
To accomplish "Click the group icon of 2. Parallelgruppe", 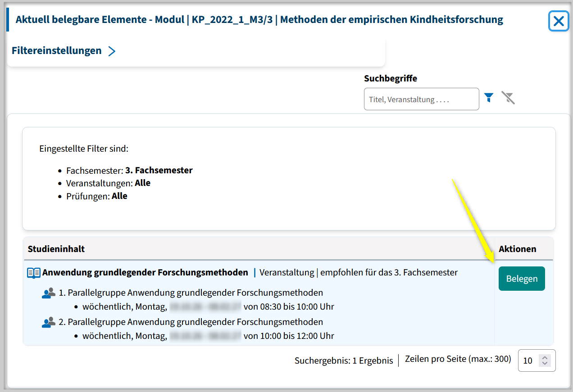I will point(48,322).
